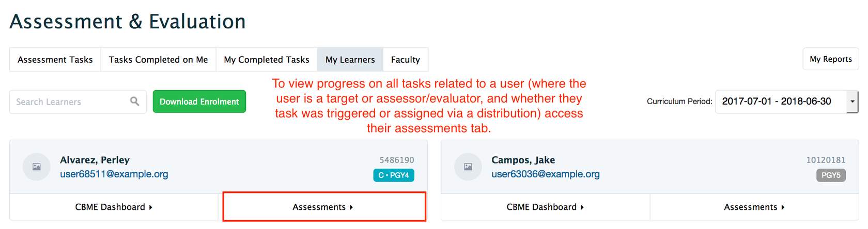Open Jake Campos's Assessments

754,207
